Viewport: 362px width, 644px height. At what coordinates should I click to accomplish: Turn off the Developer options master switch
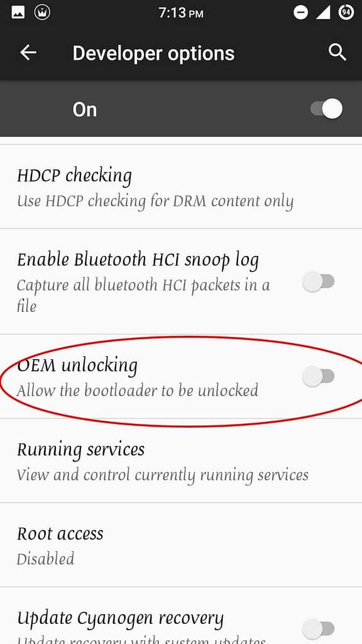pos(326,109)
